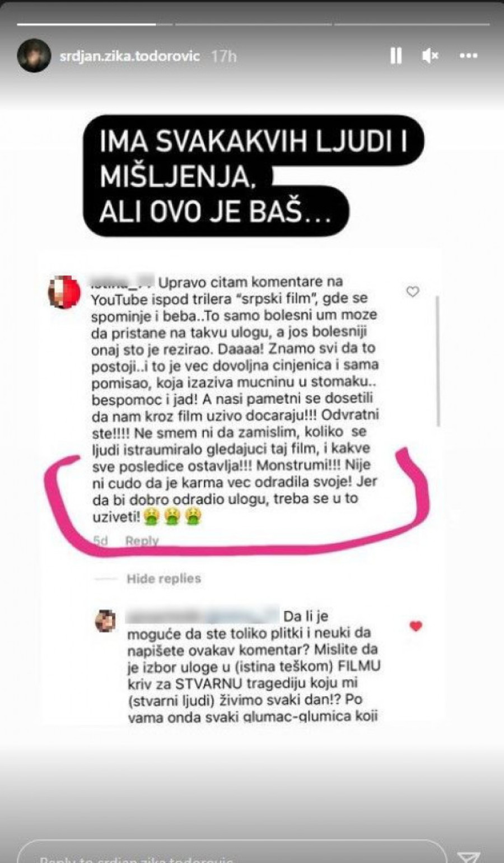Click the comment scrollbar on right edge
Image resolution: width=504 pixels, height=863 pixels.
coord(438,362)
